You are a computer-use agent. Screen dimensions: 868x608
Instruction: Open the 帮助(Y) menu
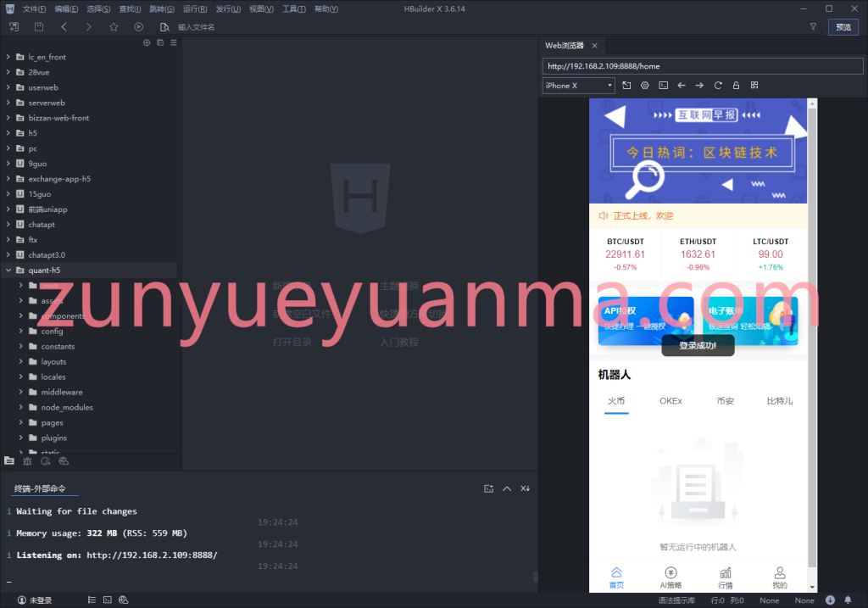(326, 8)
